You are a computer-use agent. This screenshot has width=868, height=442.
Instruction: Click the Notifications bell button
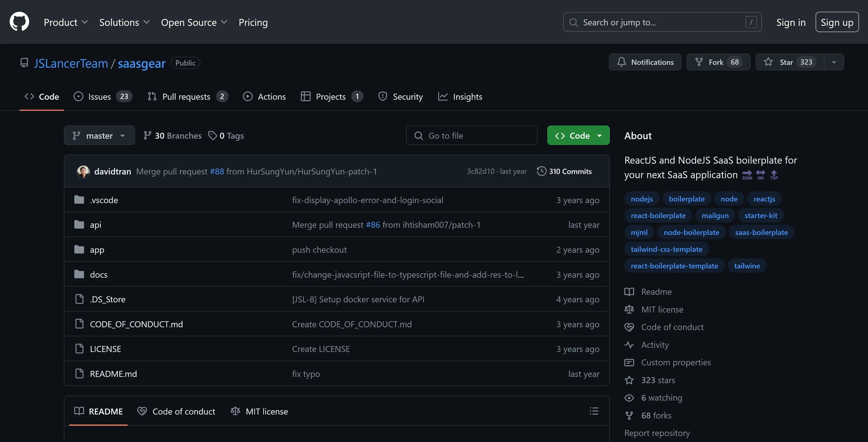point(645,62)
